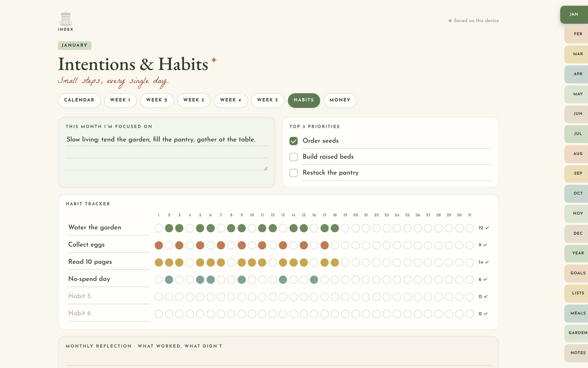Toggle day 2 for Water the garden
The image size is (588, 368).
(169, 228)
